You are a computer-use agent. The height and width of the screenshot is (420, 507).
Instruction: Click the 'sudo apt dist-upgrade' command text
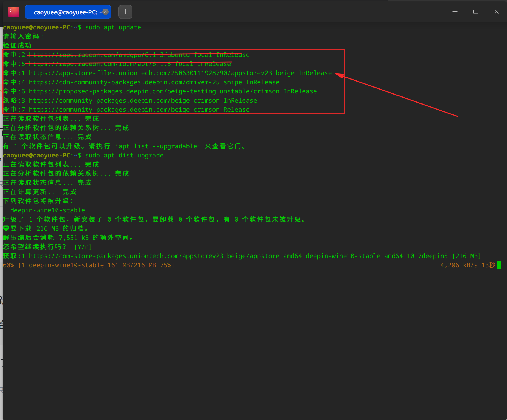(x=124, y=155)
